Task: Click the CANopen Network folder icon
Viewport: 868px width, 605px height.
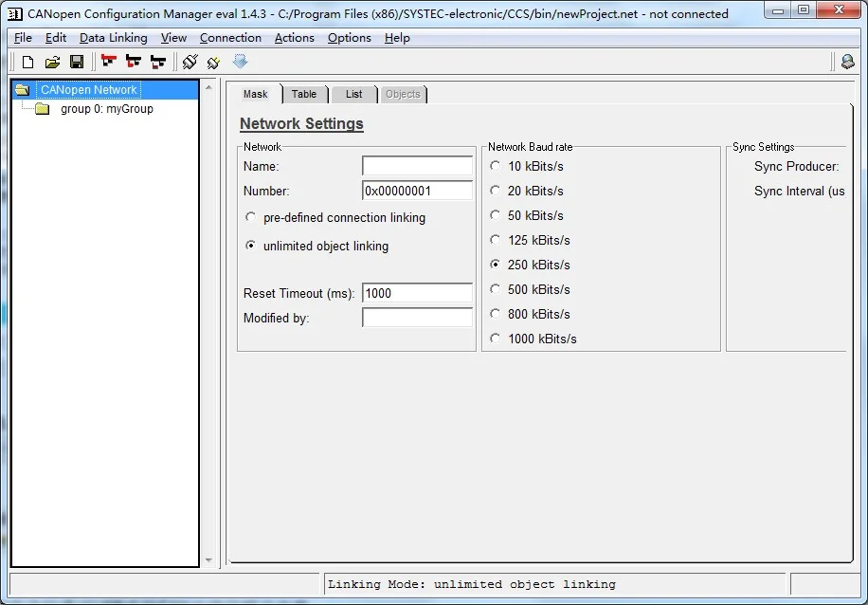Action: click(22, 90)
